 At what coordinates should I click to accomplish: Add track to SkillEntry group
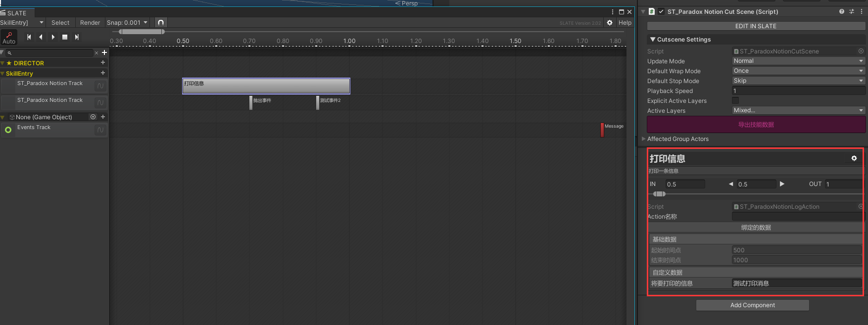click(x=103, y=73)
